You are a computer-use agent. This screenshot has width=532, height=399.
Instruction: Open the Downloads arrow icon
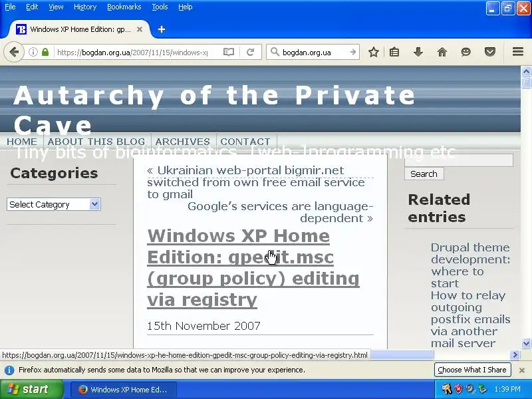pyautogui.click(x=418, y=53)
